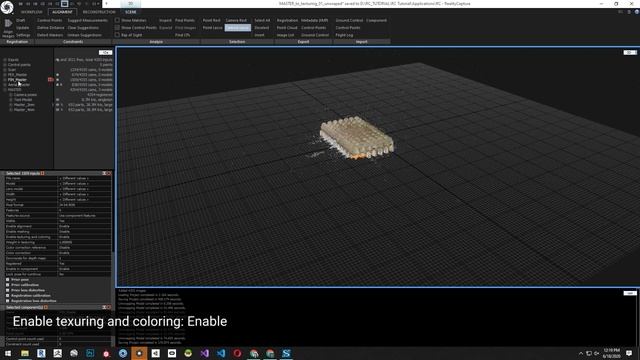Click Import Flight Log button
The image size is (640, 360).
pos(344,35)
